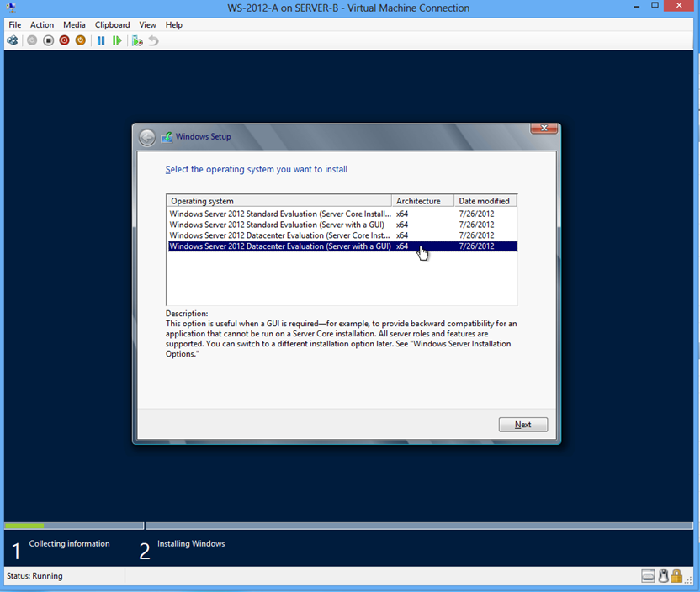This screenshot has width=700, height=592.
Task: Maximize the Virtual Machine Connection window
Action: [655, 6]
